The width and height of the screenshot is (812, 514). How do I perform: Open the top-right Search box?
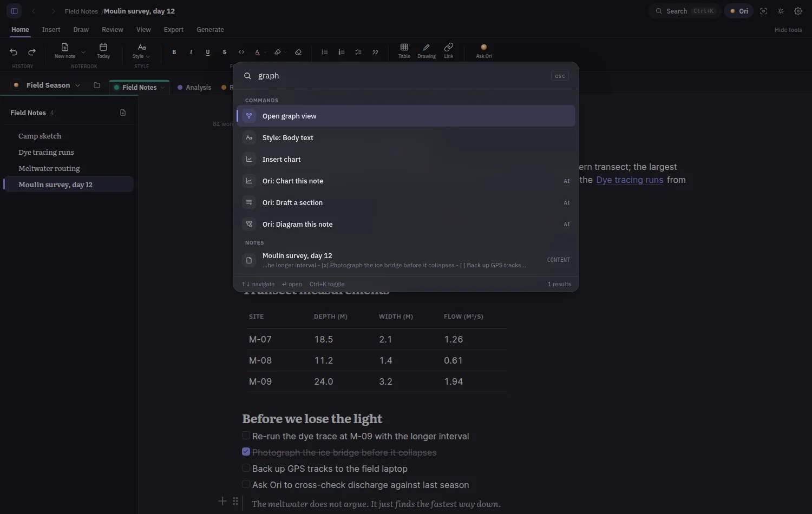click(x=685, y=11)
